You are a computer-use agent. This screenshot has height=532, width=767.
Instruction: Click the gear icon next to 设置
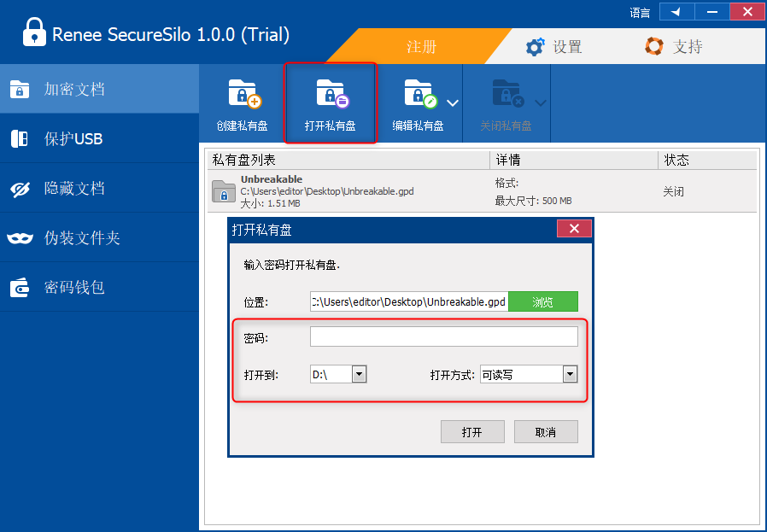coord(535,47)
